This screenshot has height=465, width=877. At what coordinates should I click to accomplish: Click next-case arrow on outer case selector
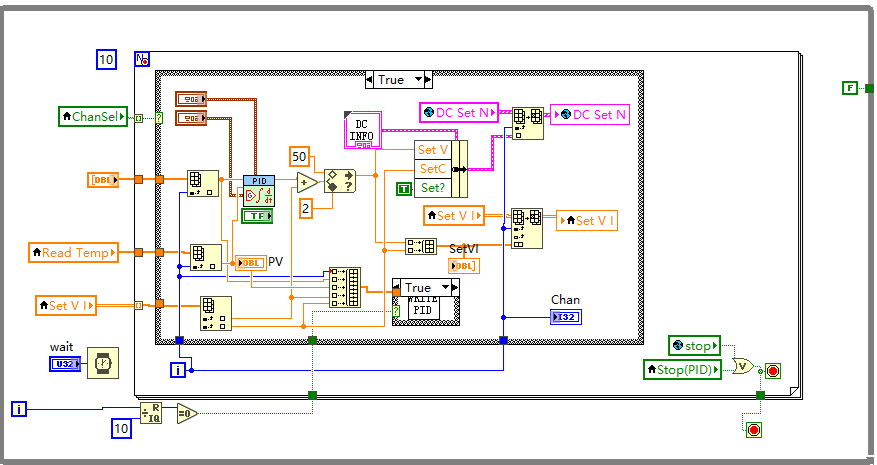(x=427, y=79)
